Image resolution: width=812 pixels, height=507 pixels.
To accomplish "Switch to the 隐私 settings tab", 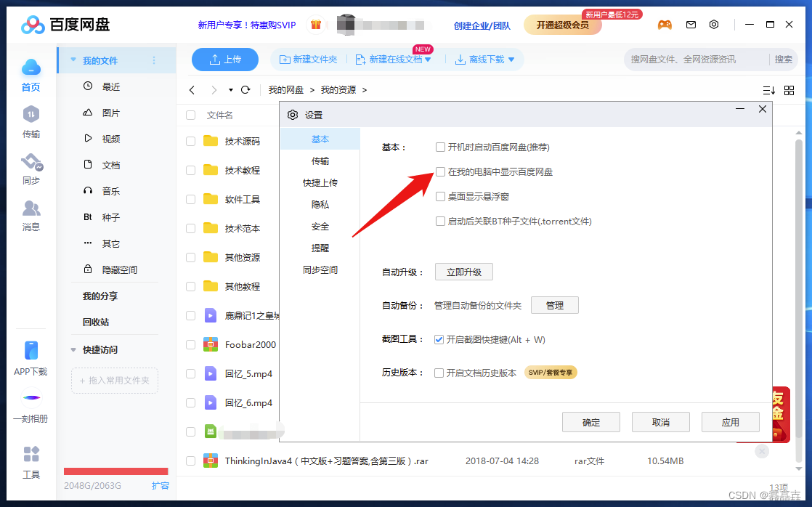I will coord(320,205).
